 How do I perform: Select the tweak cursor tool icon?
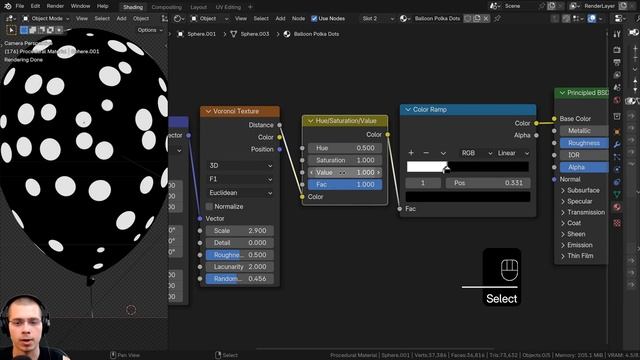11,30
